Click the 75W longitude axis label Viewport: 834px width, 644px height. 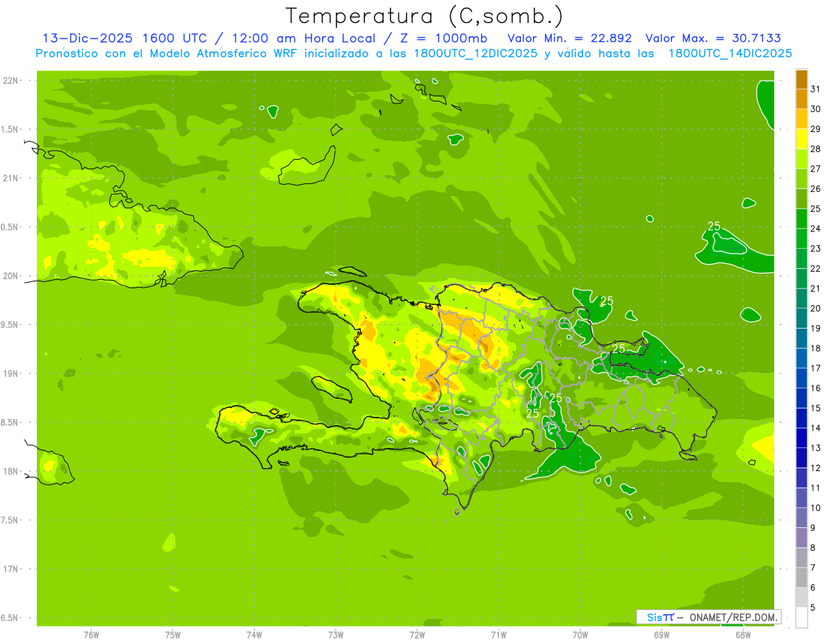click(x=173, y=634)
